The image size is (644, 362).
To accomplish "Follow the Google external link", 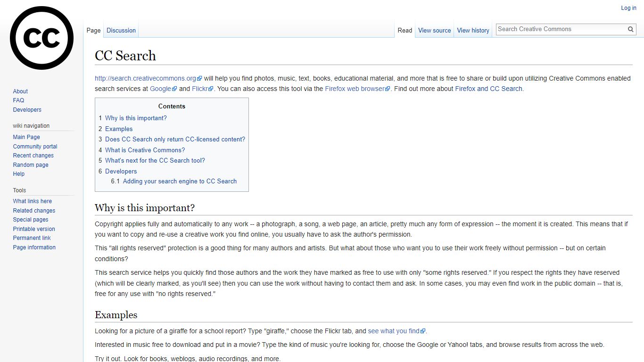I will pos(163,89).
